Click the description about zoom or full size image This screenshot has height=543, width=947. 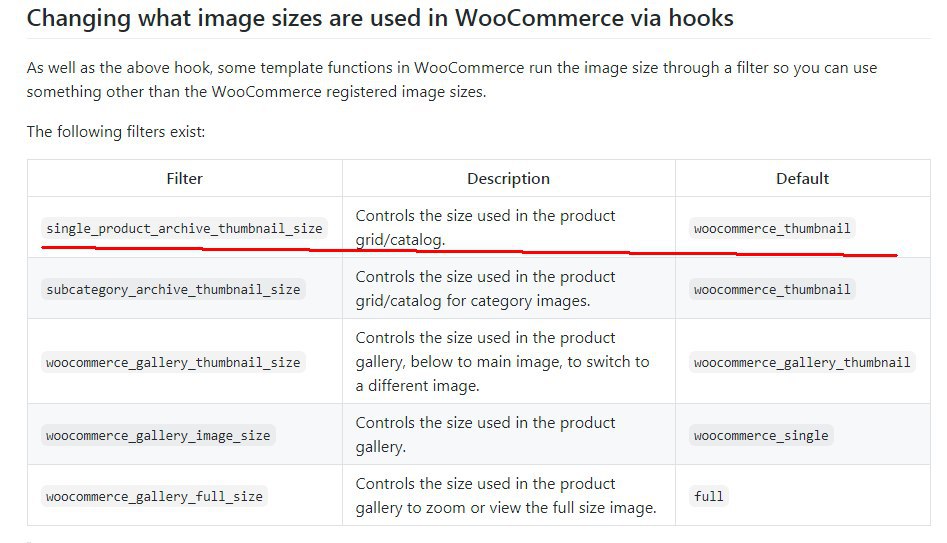tap(505, 496)
